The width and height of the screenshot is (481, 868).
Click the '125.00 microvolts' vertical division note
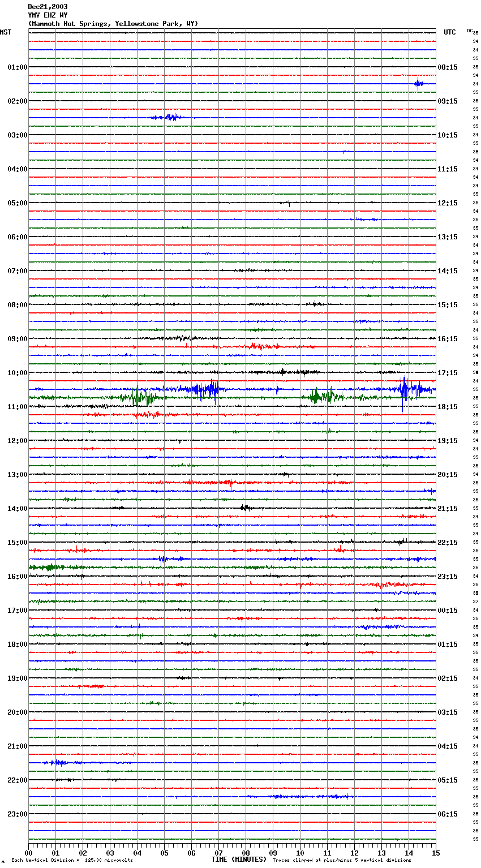point(109,861)
